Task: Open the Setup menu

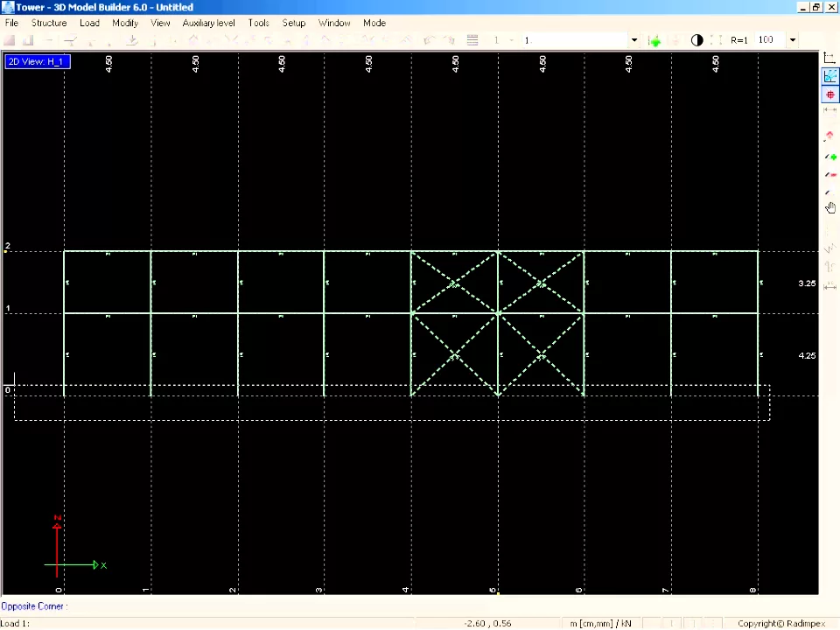Action: pyautogui.click(x=294, y=23)
